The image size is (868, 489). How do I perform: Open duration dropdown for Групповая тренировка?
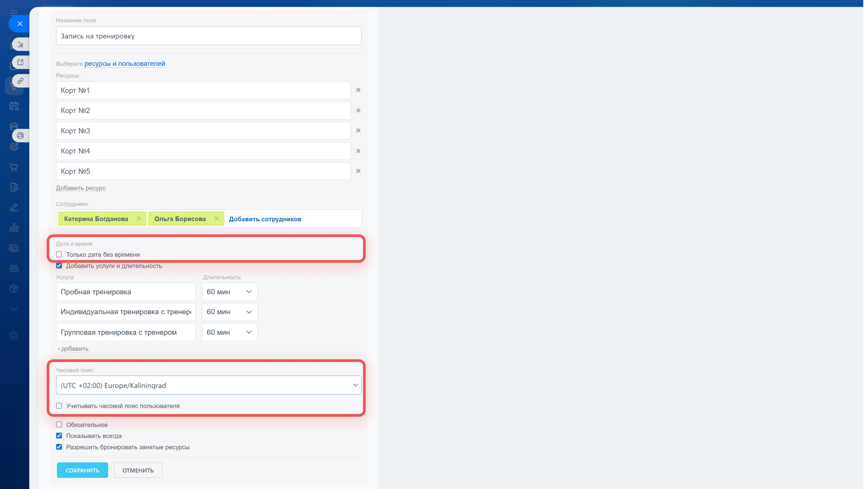coord(229,332)
